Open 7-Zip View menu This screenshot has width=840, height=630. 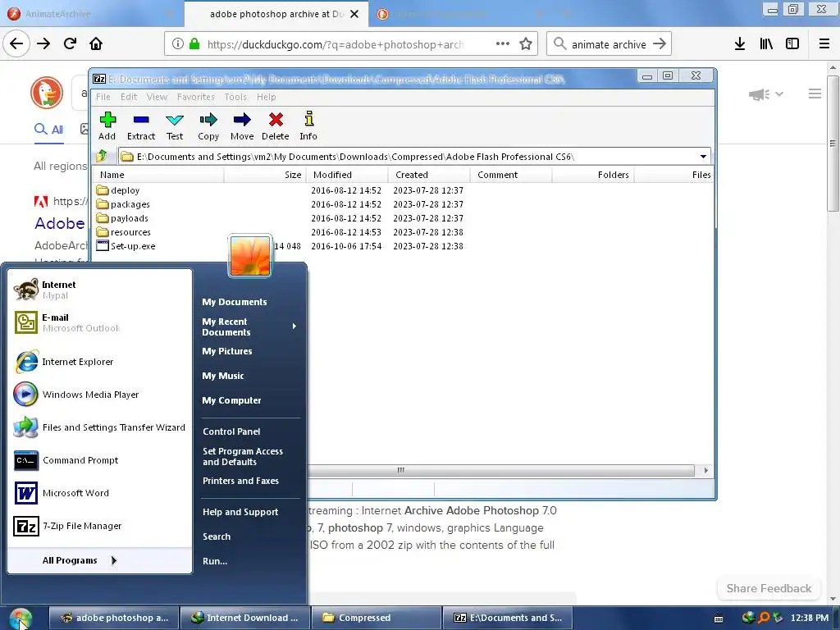pyautogui.click(x=157, y=97)
